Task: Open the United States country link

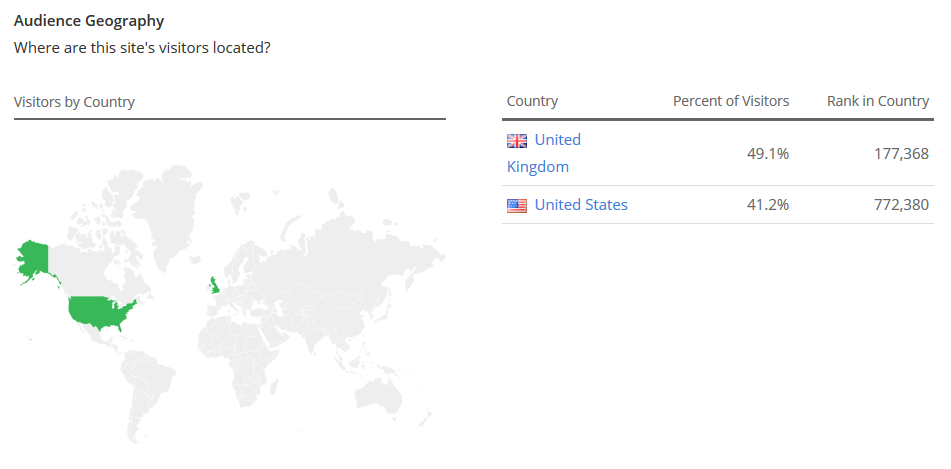Action: pyautogui.click(x=581, y=205)
